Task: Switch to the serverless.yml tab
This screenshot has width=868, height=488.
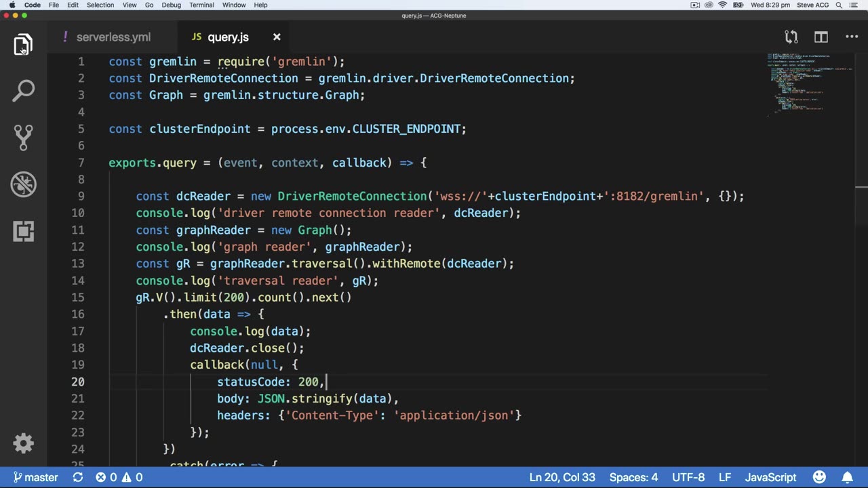Action: tap(113, 37)
